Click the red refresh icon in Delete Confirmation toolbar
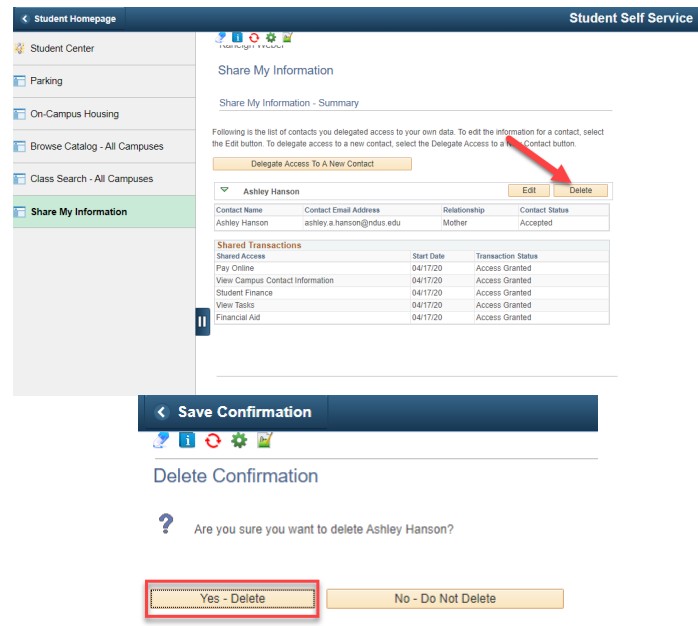The image size is (698, 626). (213, 441)
